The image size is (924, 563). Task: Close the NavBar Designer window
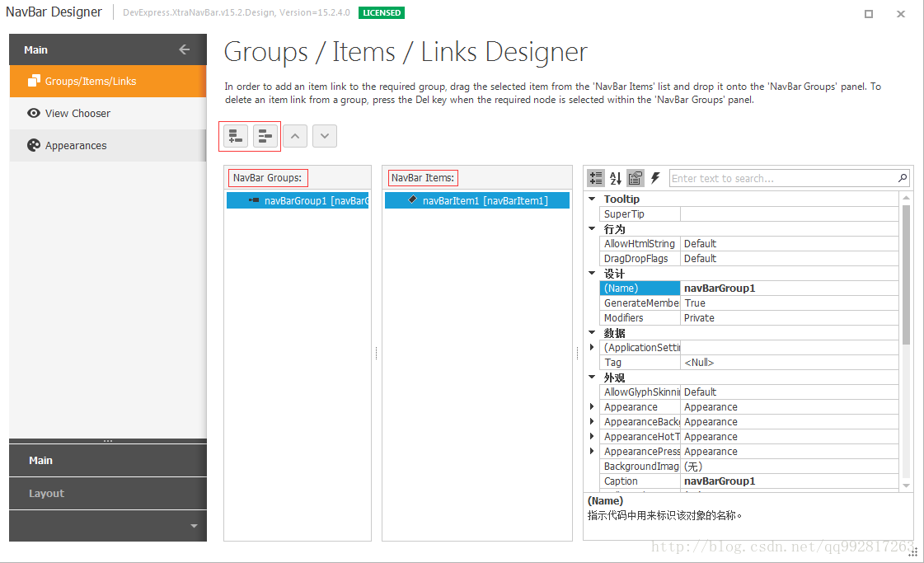901,13
